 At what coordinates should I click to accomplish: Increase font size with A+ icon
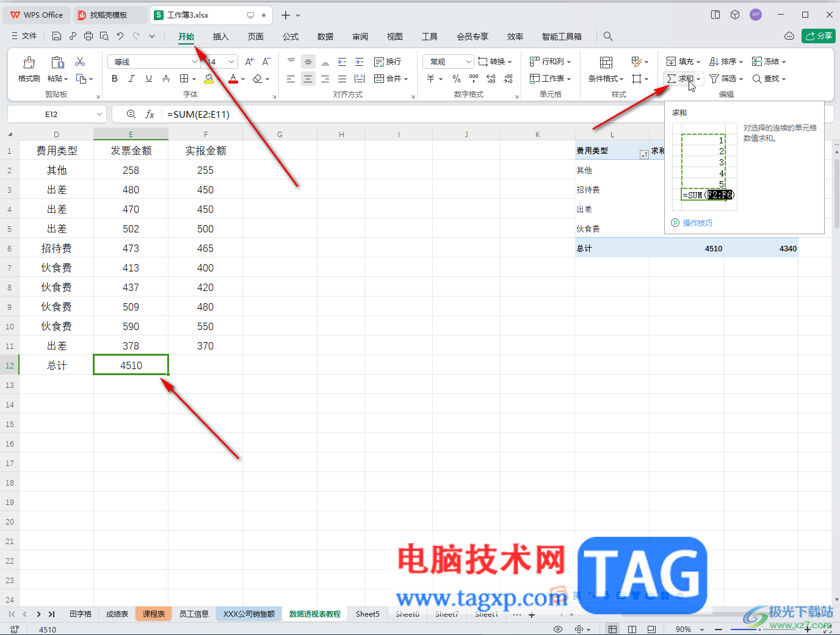249,62
